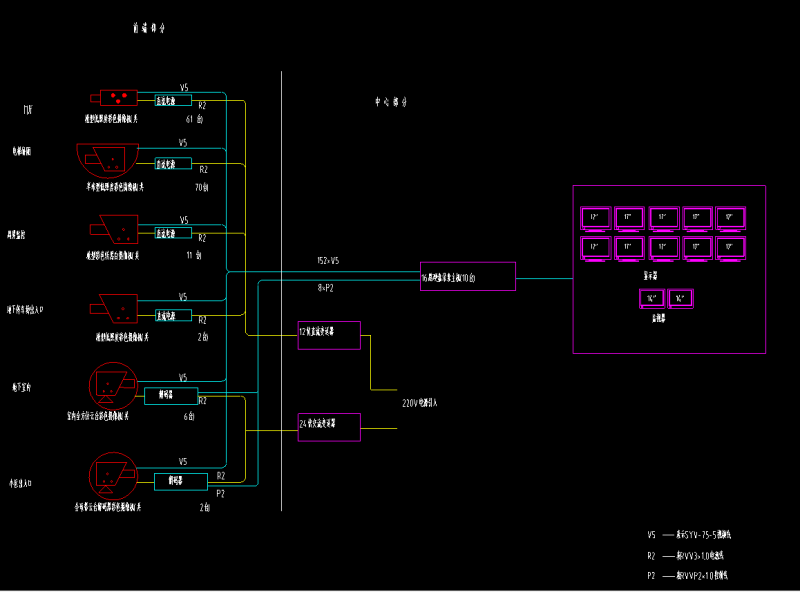This screenshot has width=800, height=592.
Task: Select the bottom cyan decoder box
Action: [x=181, y=481]
